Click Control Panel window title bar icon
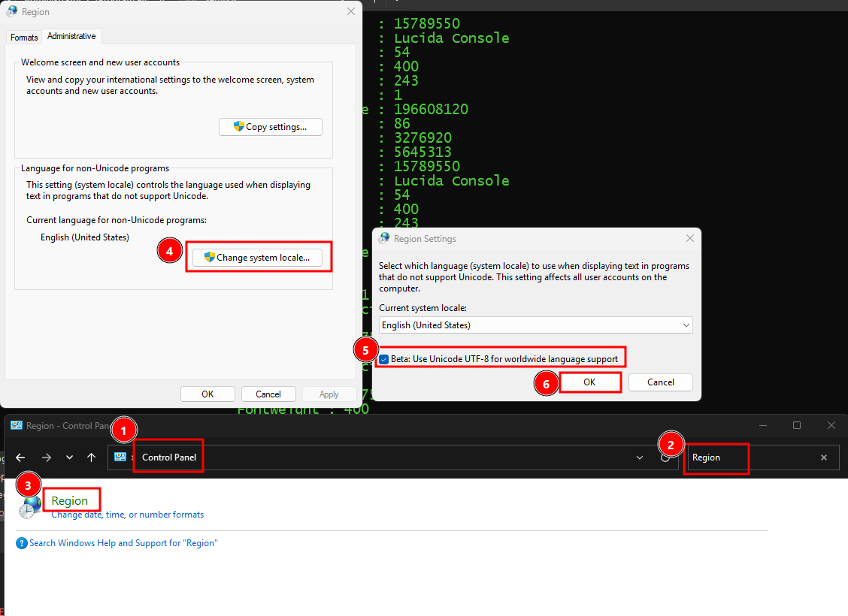 coord(17,425)
